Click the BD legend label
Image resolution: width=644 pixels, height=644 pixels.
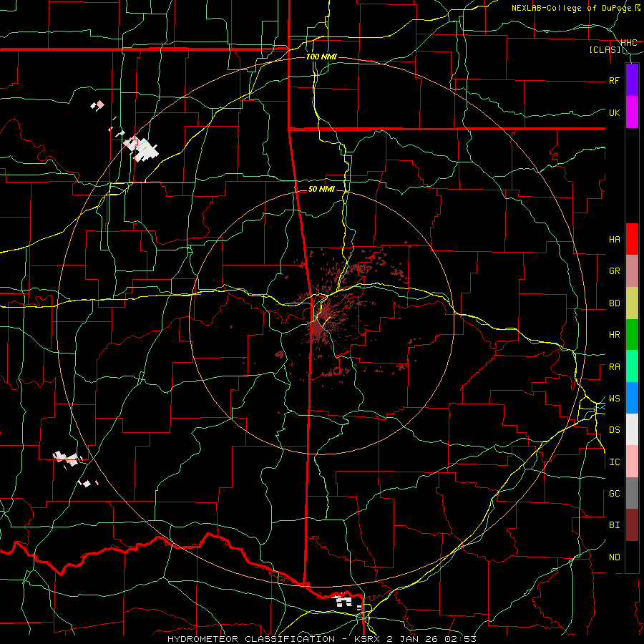tap(614, 303)
